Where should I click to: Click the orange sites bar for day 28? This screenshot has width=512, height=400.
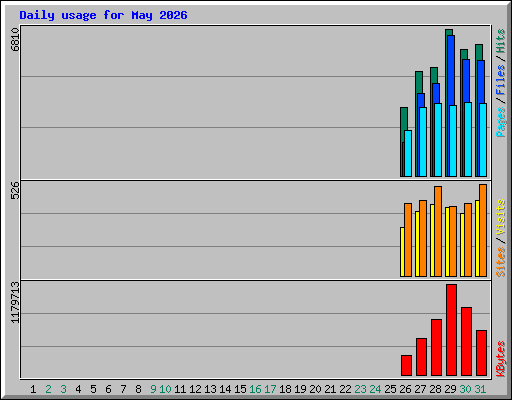click(438, 231)
